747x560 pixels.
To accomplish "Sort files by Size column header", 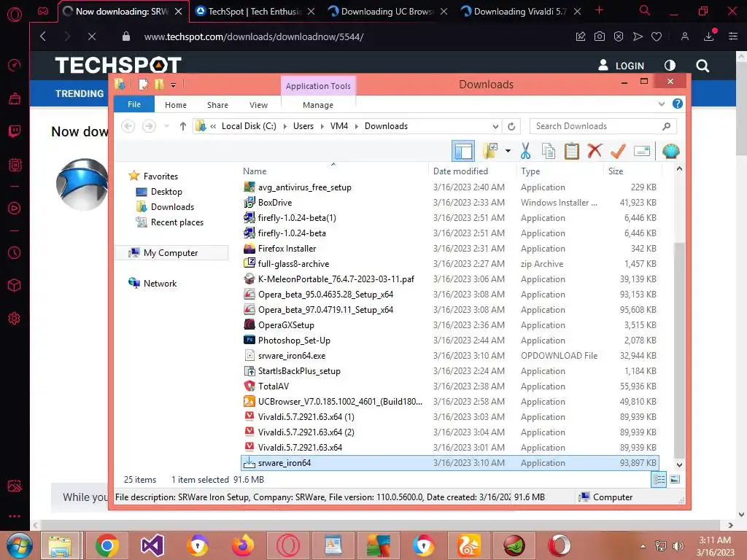I will coord(616,171).
